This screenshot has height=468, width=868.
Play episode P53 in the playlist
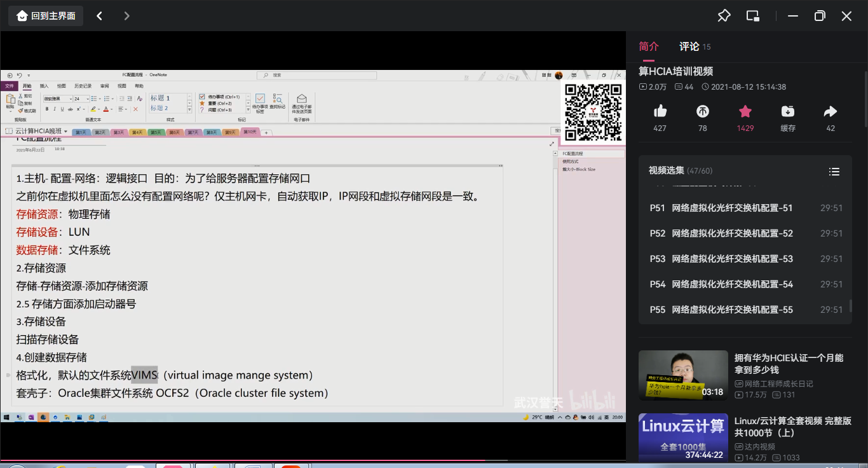(x=745, y=259)
